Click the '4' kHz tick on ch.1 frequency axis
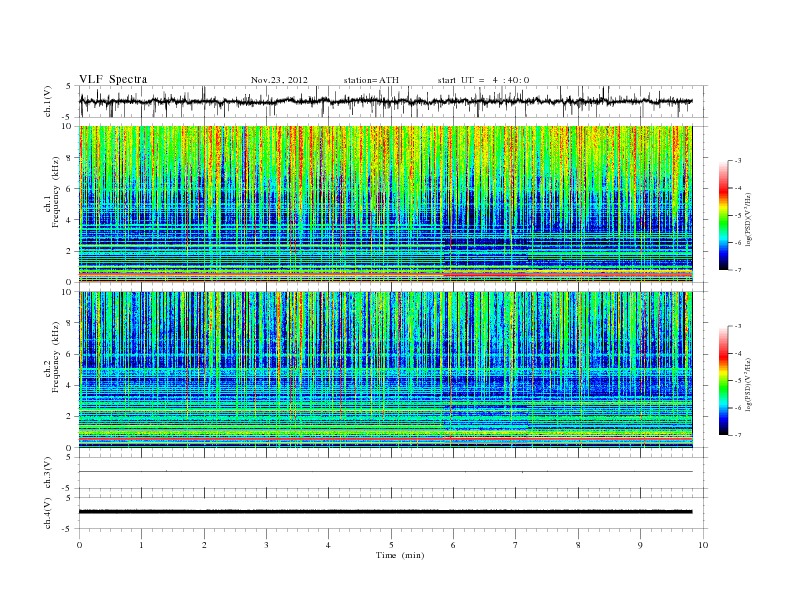792x612 pixels. 70,220
